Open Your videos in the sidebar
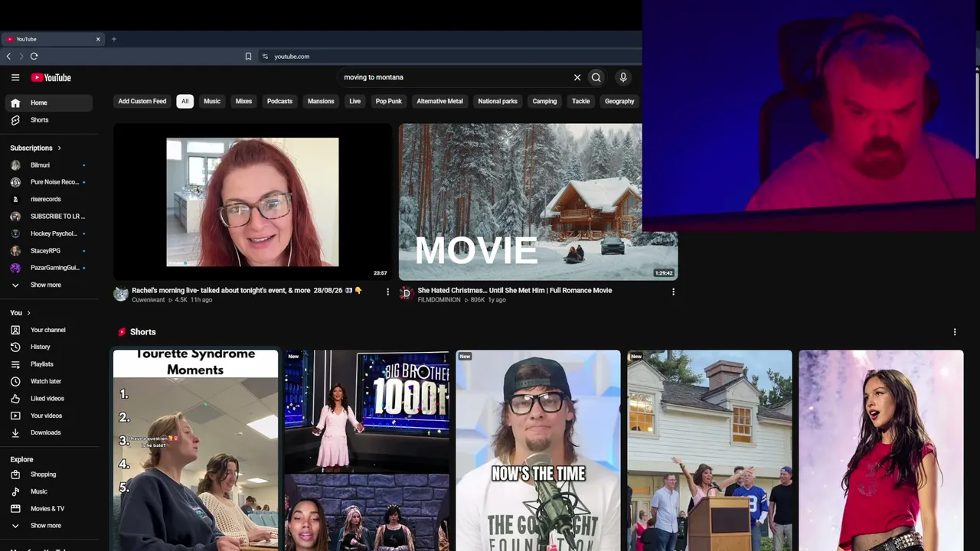This screenshot has width=980, height=551. pyautogui.click(x=49, y=416)
